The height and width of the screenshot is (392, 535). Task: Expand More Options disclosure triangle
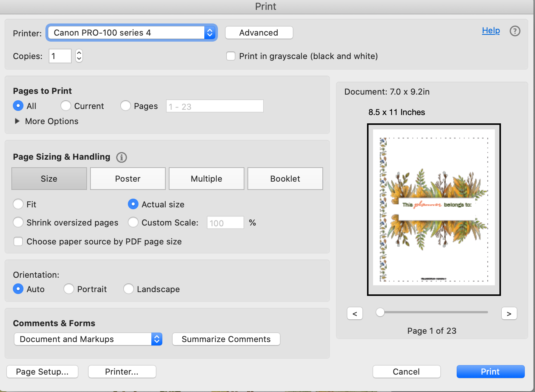(17, 121)
